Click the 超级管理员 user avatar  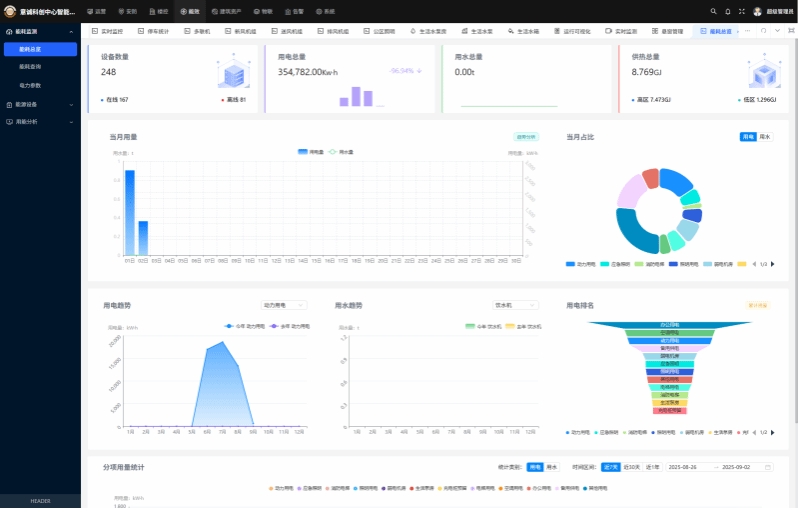(757, 11)
